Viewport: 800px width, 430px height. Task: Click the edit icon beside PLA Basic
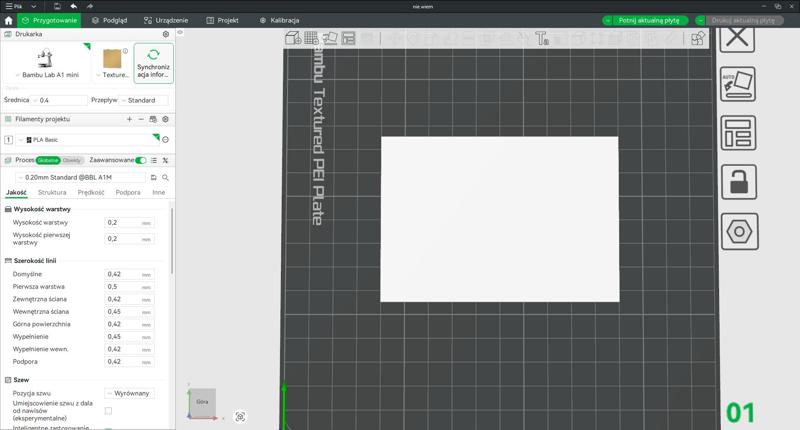pyautogui.click(x=165, y=139)
